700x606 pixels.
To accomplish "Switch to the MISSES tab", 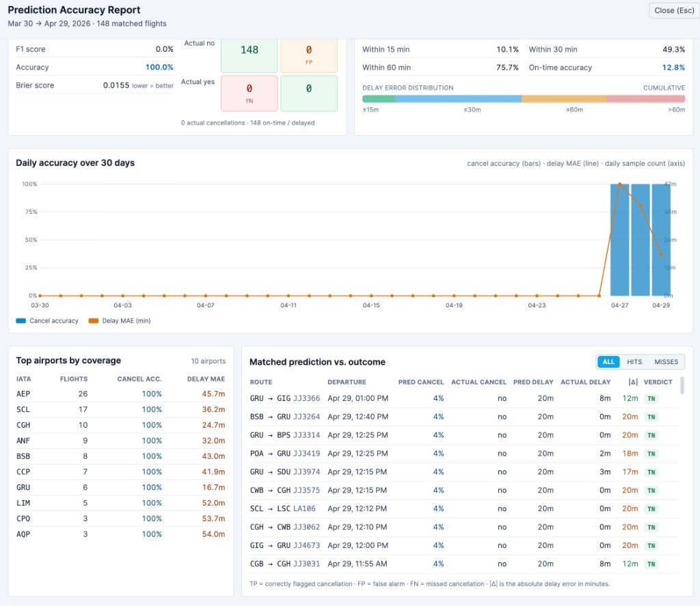I will [x=667, y=361].
